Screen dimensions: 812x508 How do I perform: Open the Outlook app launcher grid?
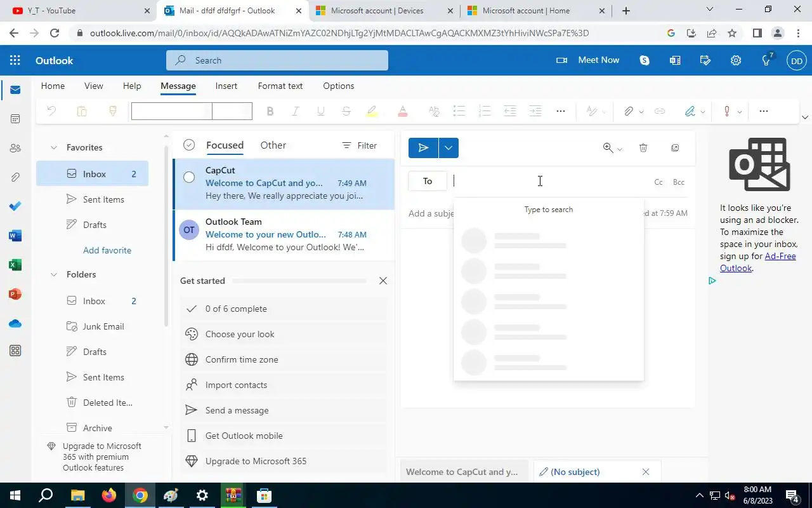click(x=15, y=60)
